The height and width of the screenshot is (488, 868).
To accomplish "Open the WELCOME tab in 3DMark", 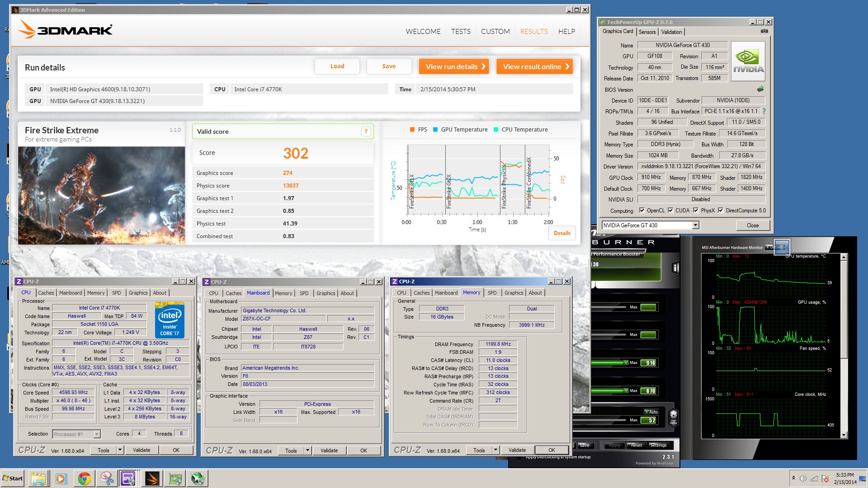I will (423, 31).
